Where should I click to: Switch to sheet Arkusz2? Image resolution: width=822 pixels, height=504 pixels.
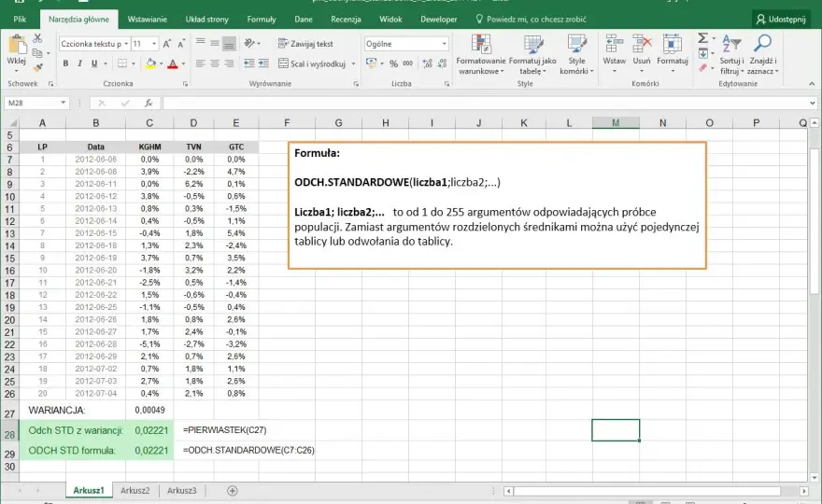pos(135,490)
